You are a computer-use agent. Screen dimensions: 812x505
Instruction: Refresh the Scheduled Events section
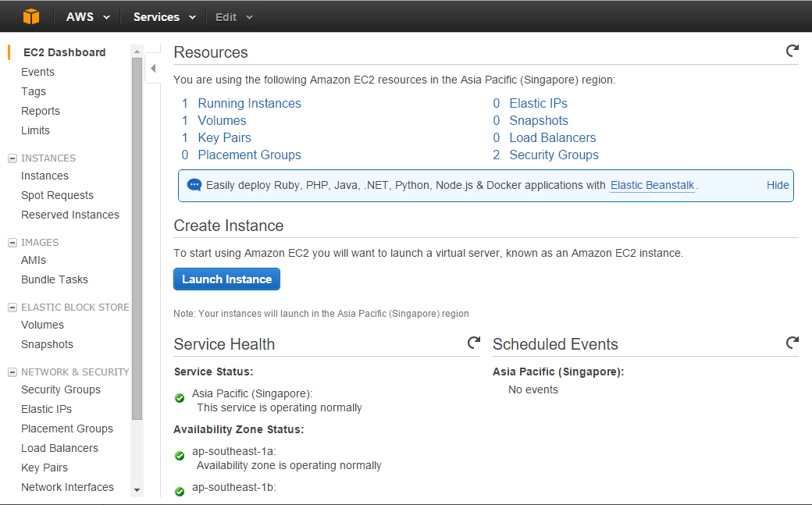click(x=792, y=343)
